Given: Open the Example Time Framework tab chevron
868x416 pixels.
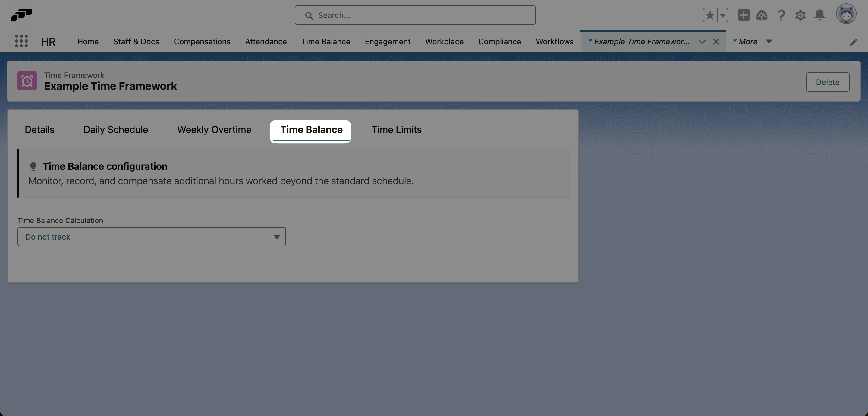Looking at the screenshot, I should [x=702, y=42].
